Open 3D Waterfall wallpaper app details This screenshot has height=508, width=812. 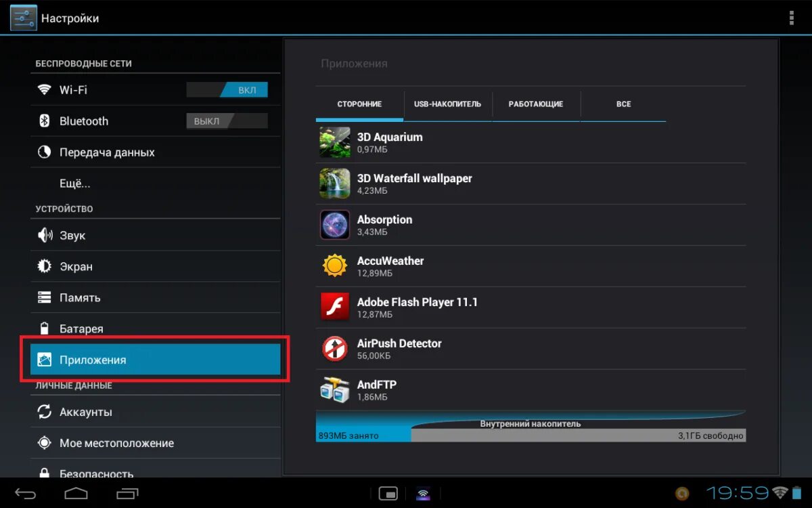[x=531, y=184]
